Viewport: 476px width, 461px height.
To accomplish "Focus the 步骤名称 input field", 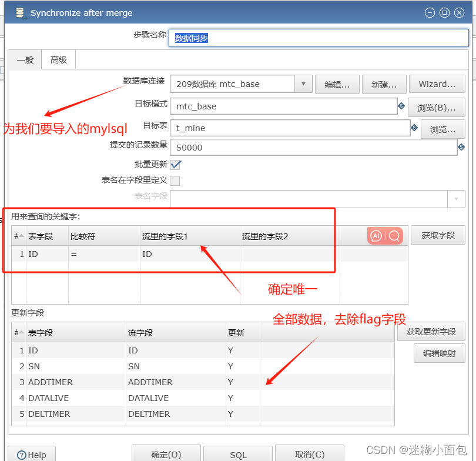I will (x=319, y=38).
